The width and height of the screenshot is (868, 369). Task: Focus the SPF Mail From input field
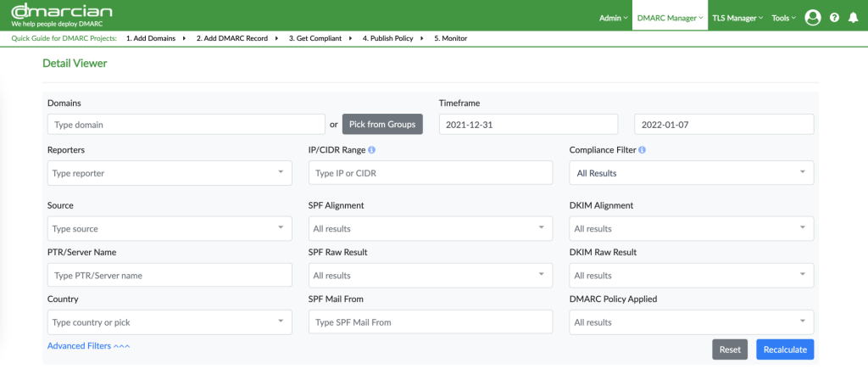pos(431,321)
